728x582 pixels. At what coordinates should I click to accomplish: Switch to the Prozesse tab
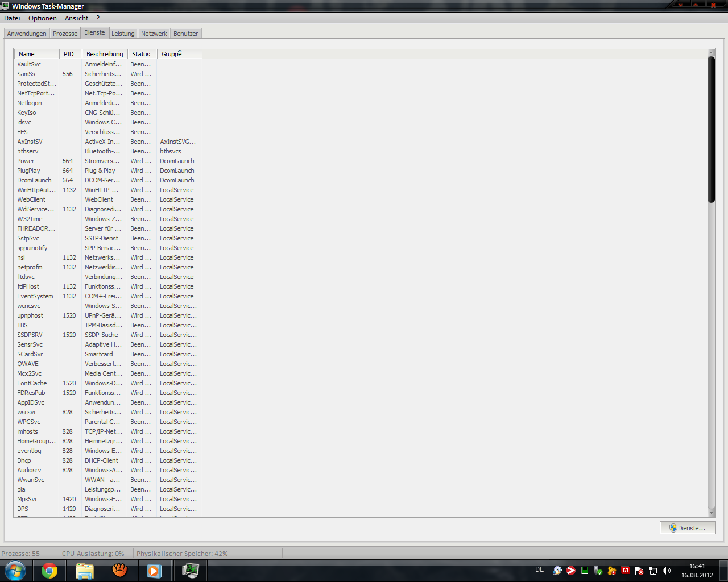pyautogui.click(x=65, y=34)
